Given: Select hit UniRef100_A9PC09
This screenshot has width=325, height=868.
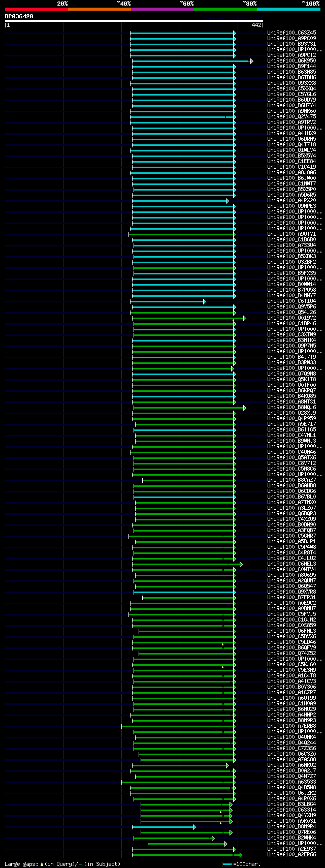Looking at the screenshot, I should pos(291,39).
